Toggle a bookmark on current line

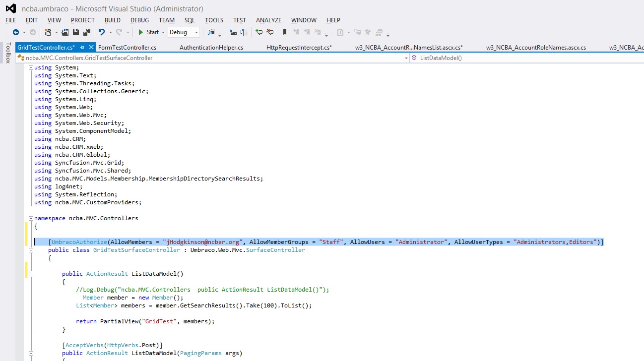(285, 32)
